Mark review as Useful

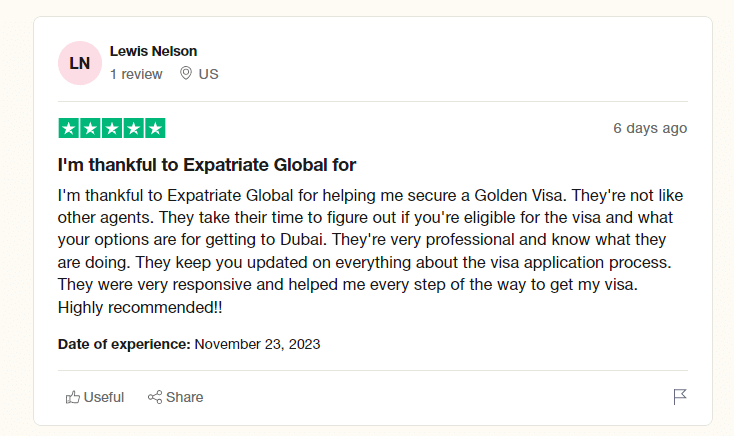coord(95,397)
